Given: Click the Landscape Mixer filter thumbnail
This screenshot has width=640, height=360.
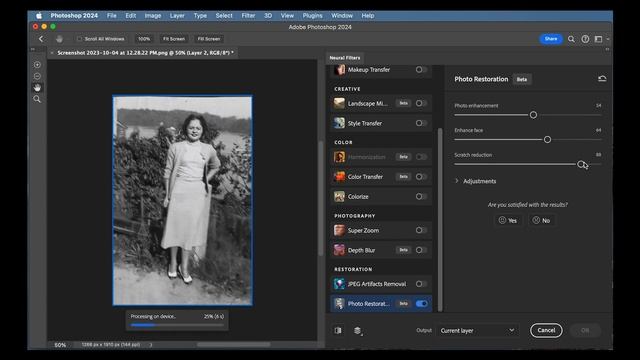Looking at the screenshot, I should [339, 103].
